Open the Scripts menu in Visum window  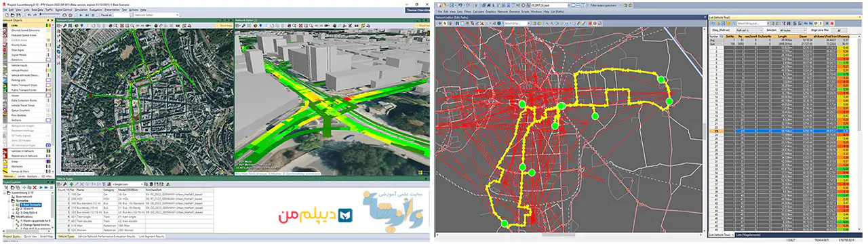(525, 12)
